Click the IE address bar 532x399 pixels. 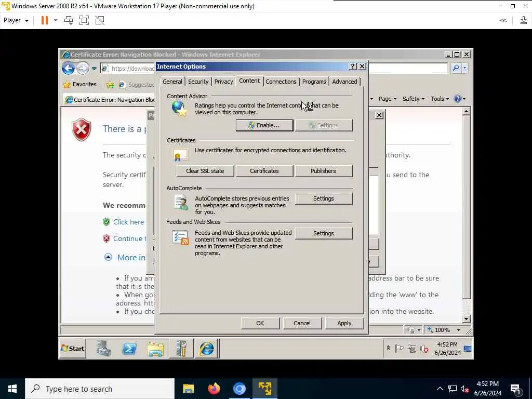click(x=132, y=69)
